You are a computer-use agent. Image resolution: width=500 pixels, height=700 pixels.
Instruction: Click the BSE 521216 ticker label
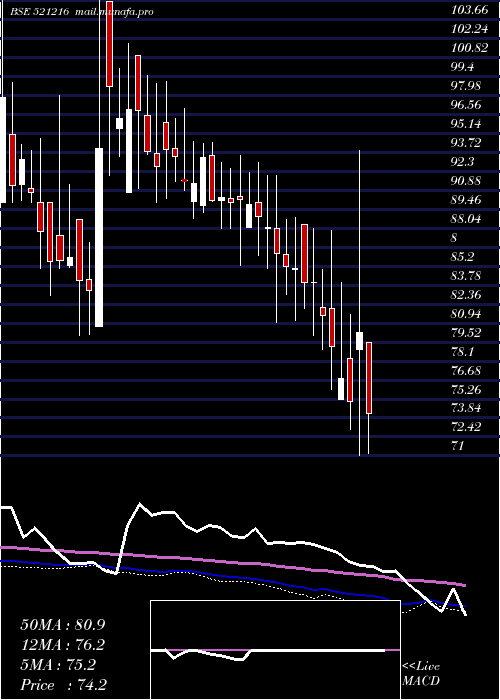pos(40,12)
